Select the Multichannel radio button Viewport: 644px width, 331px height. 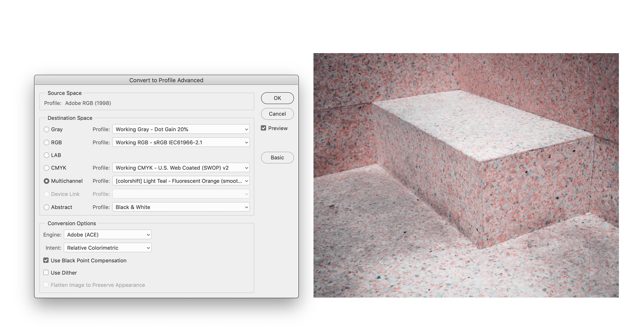tap(47, 181)
